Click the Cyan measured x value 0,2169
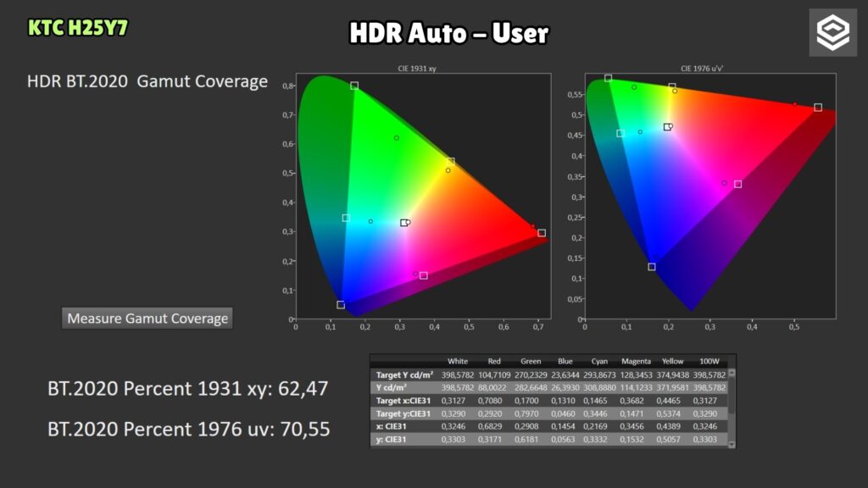Viewport: 868px width, 488px height. coord(595,426)
